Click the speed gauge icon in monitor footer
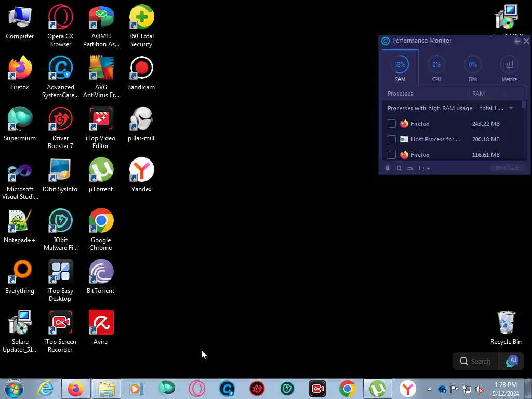Viewport: 532px width, 399px height. [410, 168]
